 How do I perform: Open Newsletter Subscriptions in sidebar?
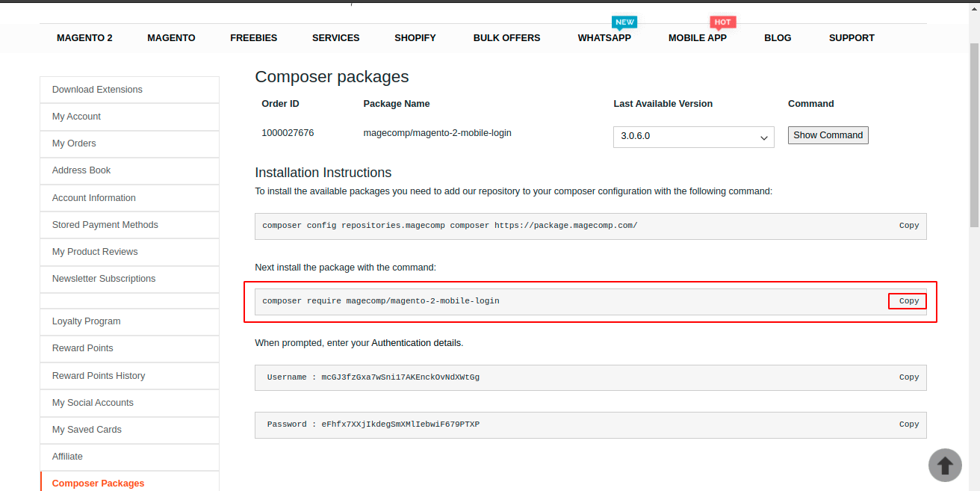coord(104,279)
